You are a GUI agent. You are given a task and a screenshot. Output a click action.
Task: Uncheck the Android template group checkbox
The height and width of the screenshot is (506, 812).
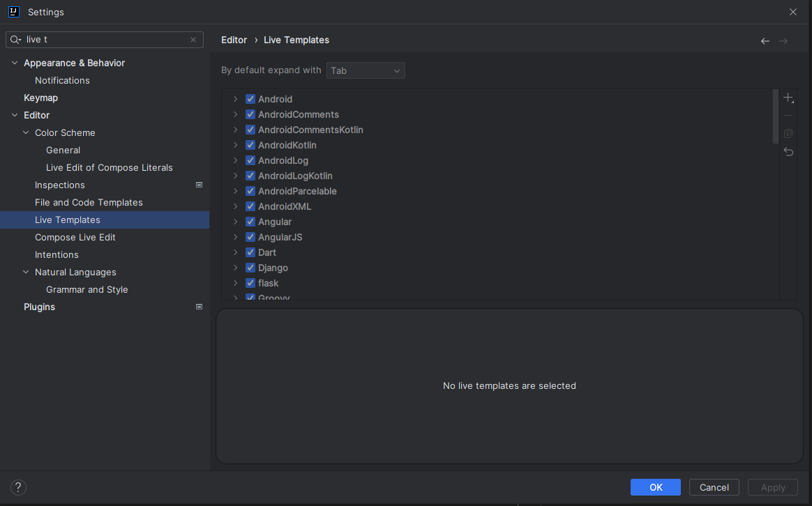click(250, 99)
